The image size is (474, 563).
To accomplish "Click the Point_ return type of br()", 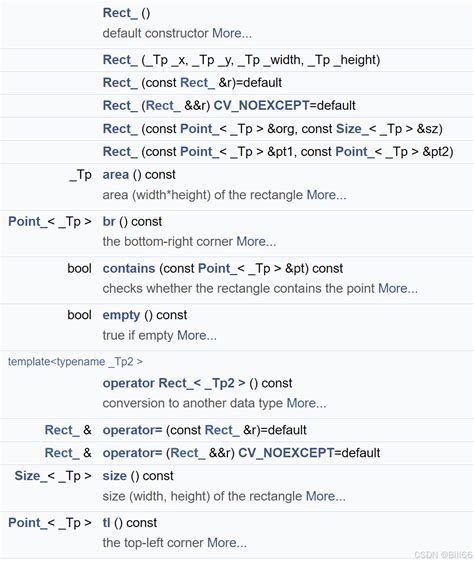I will pyautogui.click(x=28, y=222).
